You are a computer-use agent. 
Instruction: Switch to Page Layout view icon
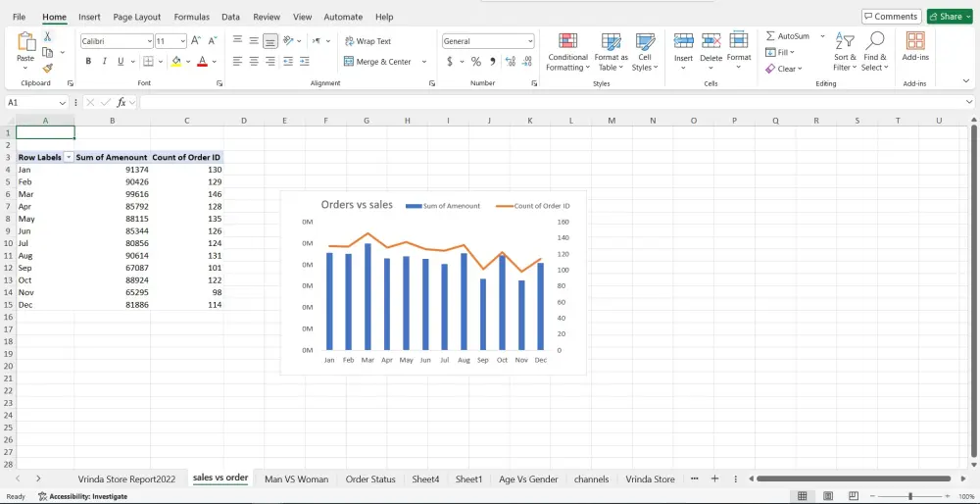click(828, 496)
